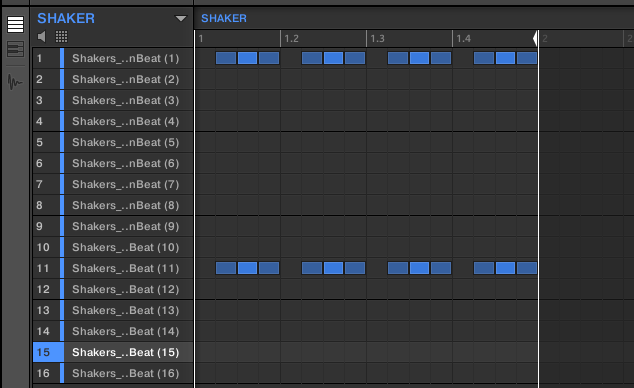Select the first note event in row 1
Screen dimensions: 634x388
pos(226,58)
